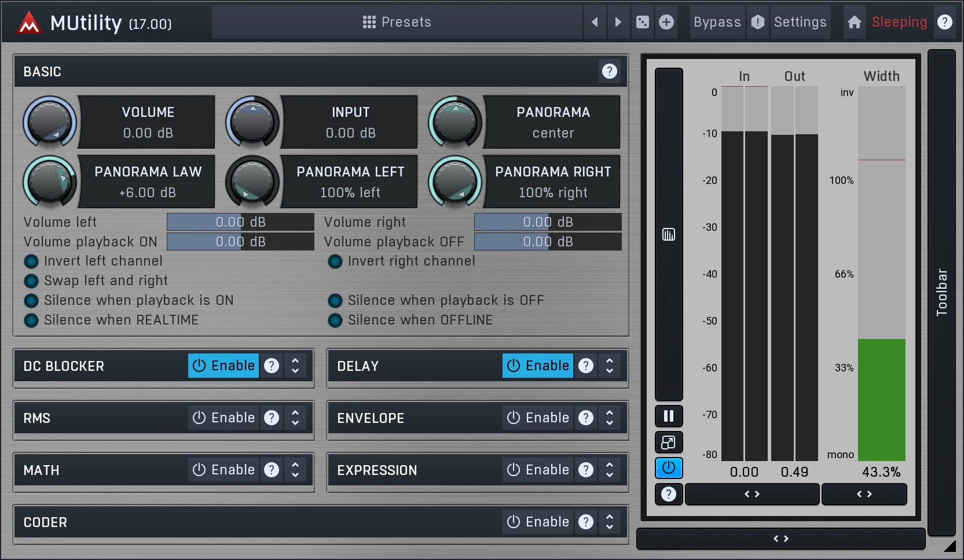This screenshot has height=560, width=964.
Task: Open help for BASIC section
Action: [x=609, y=71]
